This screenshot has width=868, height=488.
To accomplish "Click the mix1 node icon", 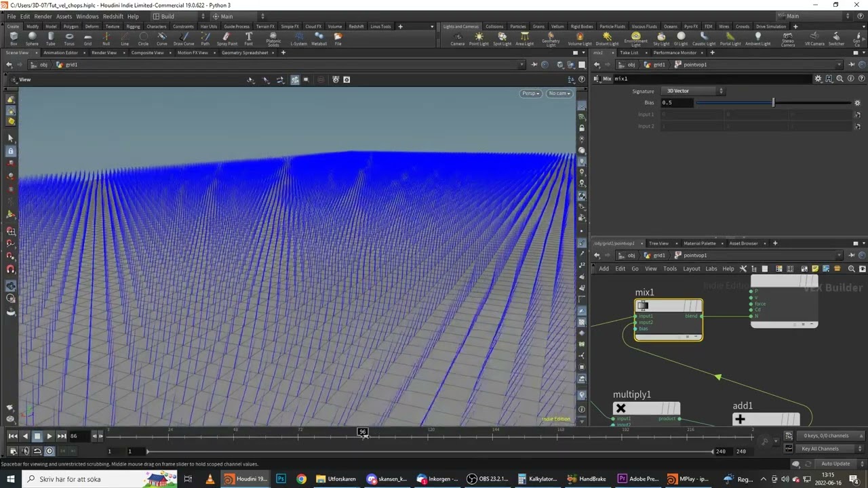I will (643, 306).
